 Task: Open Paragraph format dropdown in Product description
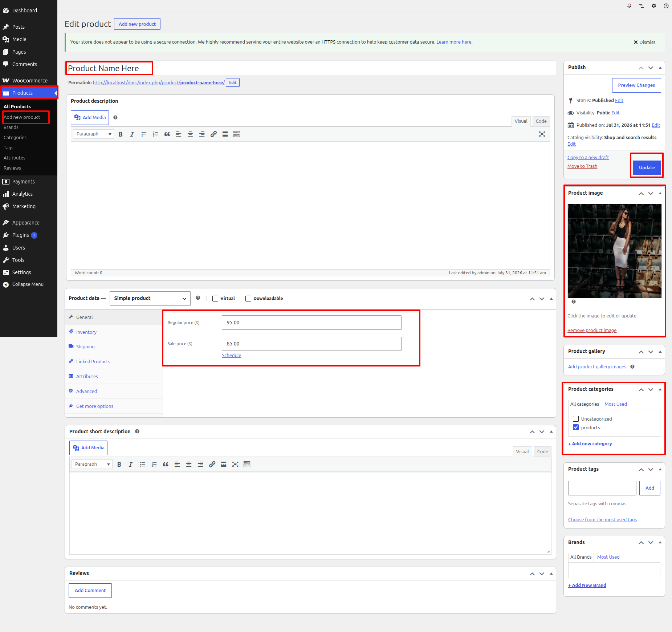point(93,134)
